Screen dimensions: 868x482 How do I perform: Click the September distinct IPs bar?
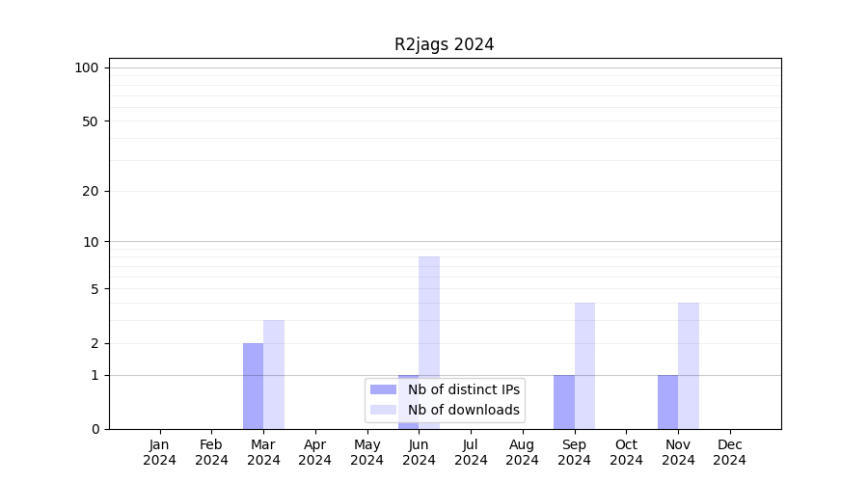pos(564,401)
